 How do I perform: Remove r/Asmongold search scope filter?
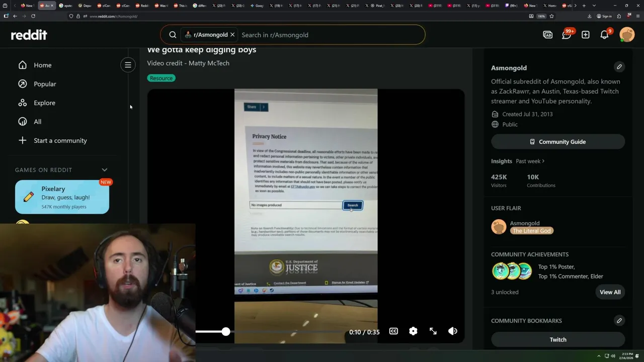coord(232,35)
